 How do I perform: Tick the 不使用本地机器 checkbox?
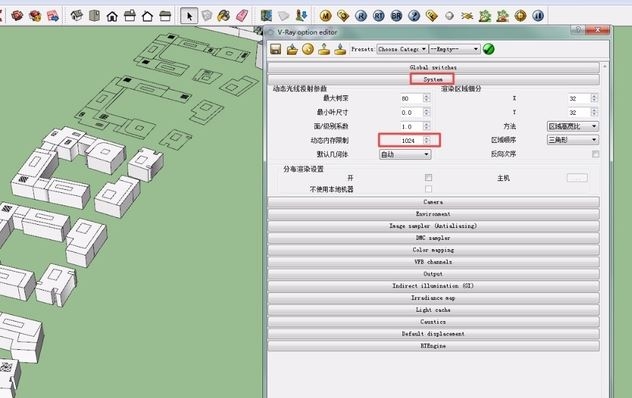(428, 189)
